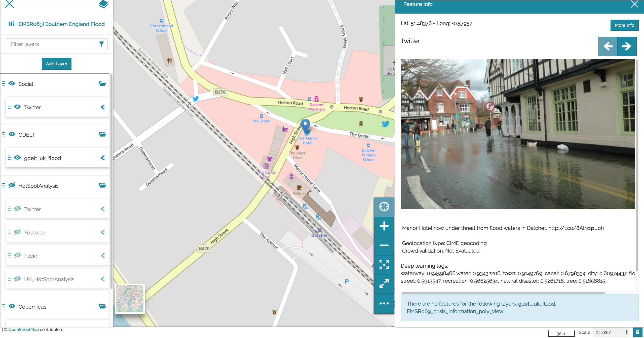
Task: Open the EMSR069 Southern England Flood title
Action: tap(61, 24)
